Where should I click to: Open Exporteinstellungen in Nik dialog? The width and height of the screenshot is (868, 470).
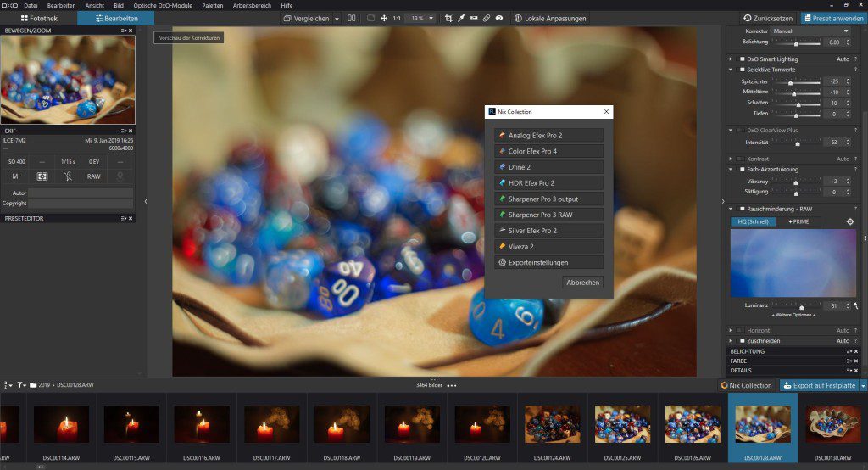pyautogui.click(x=548, y=263)
